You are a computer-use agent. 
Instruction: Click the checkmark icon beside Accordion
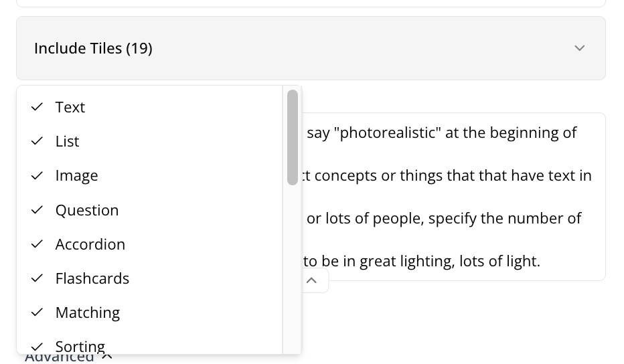coord(37,244)
